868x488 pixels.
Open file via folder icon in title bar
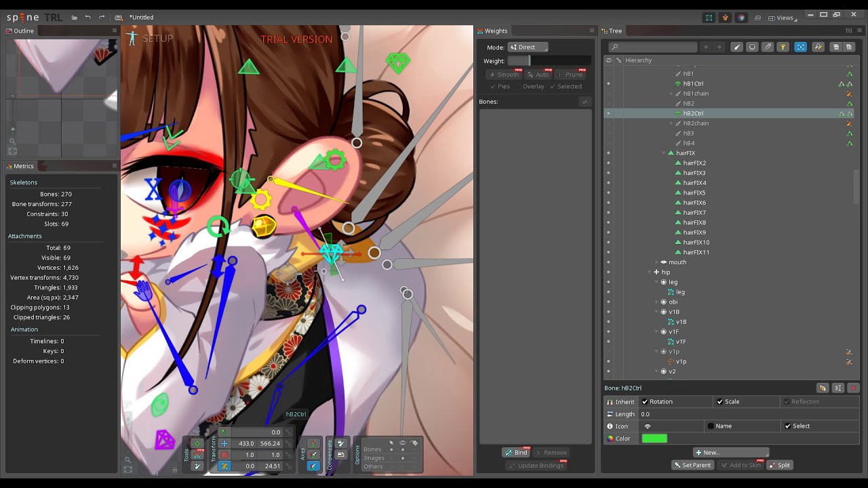coord(74,18)
